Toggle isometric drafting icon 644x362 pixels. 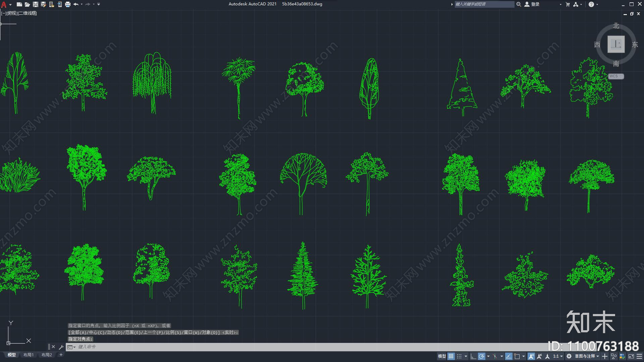click(x=495, y=356)
